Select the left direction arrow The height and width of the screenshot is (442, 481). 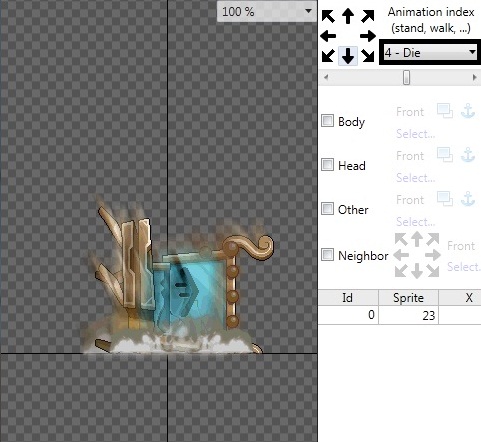[x=328, y=36]
